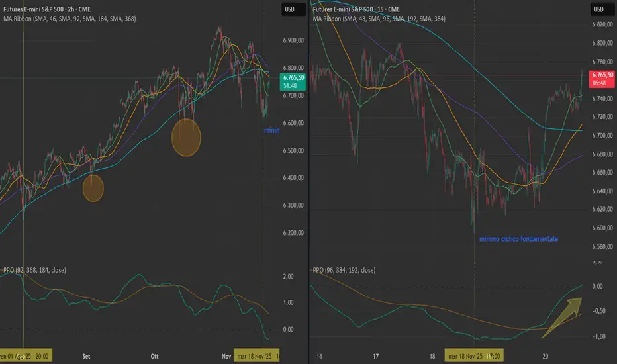Click the larger orange circle drawing
Viewport: 617px width, 364px height.
pos(186,137)
